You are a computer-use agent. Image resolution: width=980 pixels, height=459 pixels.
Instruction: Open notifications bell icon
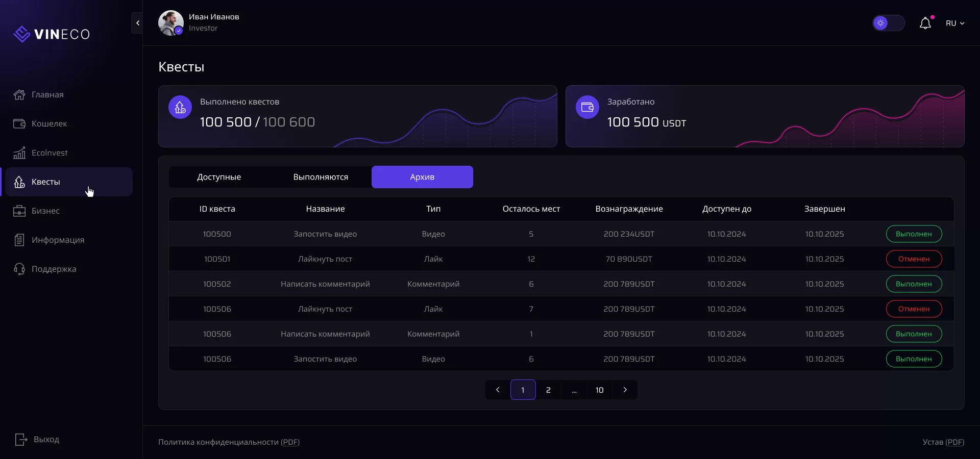(x=925, y=23)
